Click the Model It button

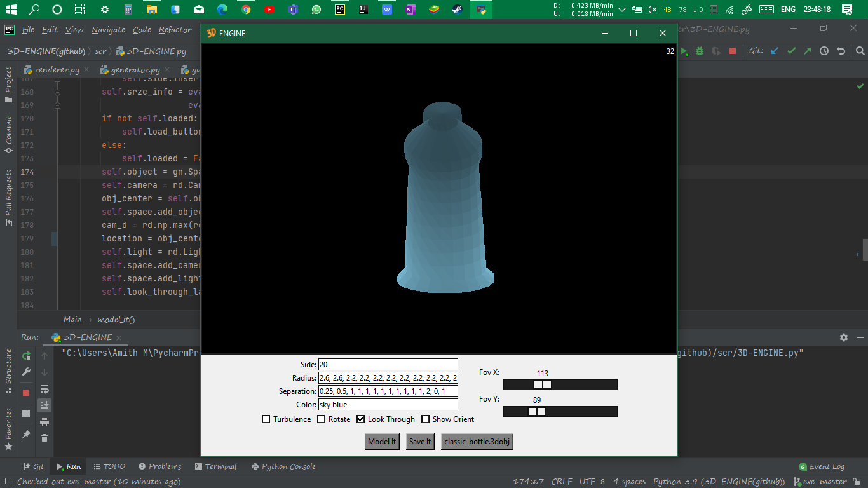pyautogui.click(x=383, y=442)
